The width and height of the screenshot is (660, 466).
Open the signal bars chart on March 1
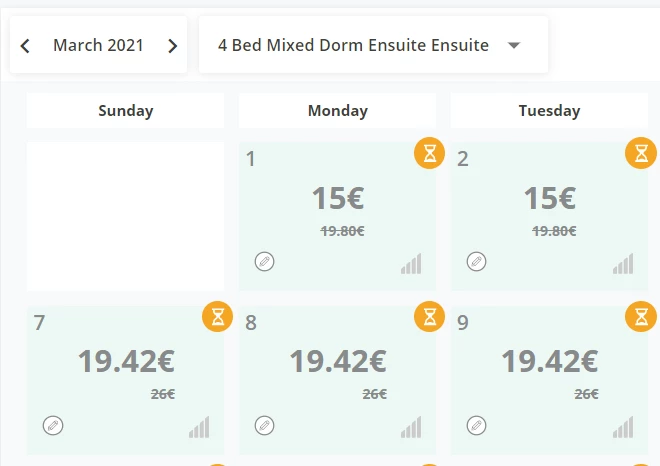(411, 264)
